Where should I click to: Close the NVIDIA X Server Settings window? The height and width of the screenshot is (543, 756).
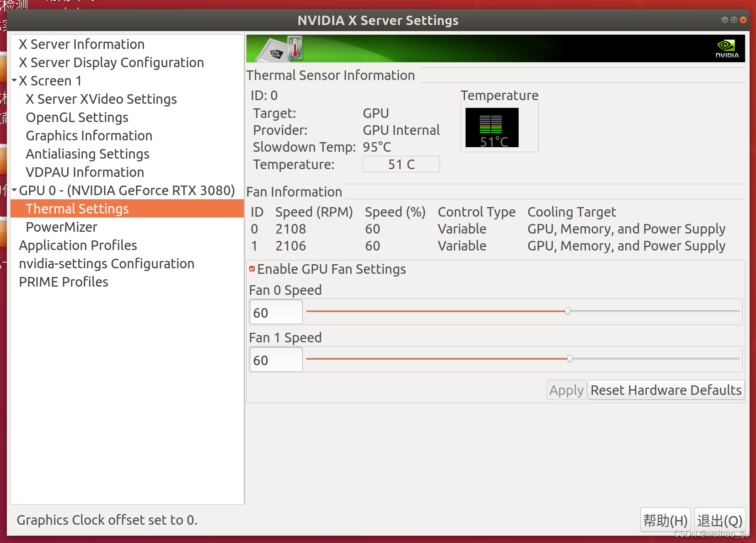coord(743,20)
